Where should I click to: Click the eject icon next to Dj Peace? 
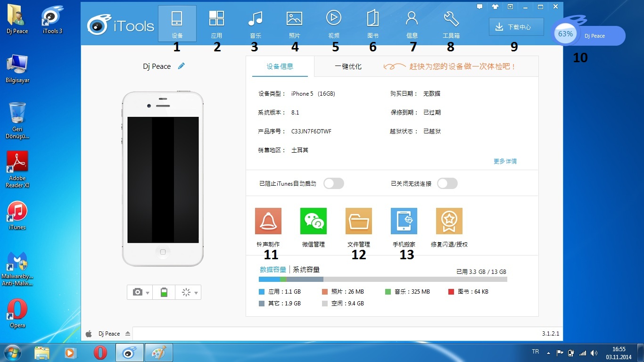(127, 334)
